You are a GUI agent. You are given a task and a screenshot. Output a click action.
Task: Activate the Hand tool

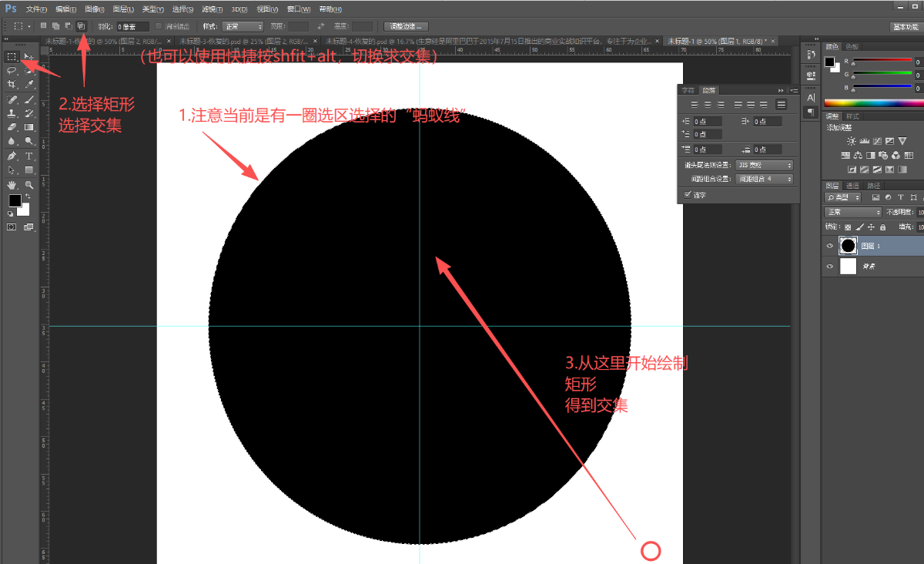[12, 185]
